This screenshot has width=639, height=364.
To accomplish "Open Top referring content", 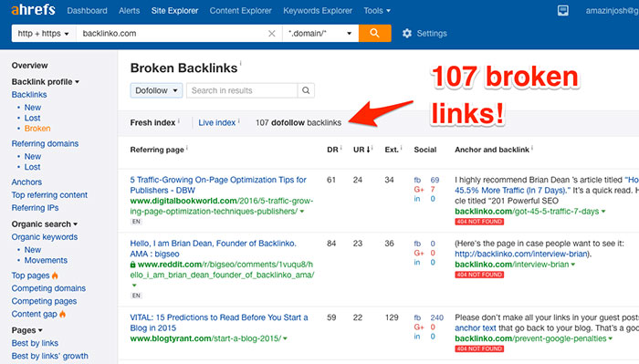I will tap(49, 195).
